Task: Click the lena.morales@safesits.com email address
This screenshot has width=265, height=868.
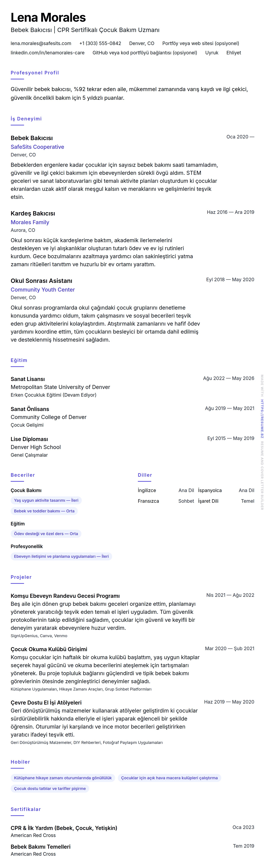Action: 41,44
